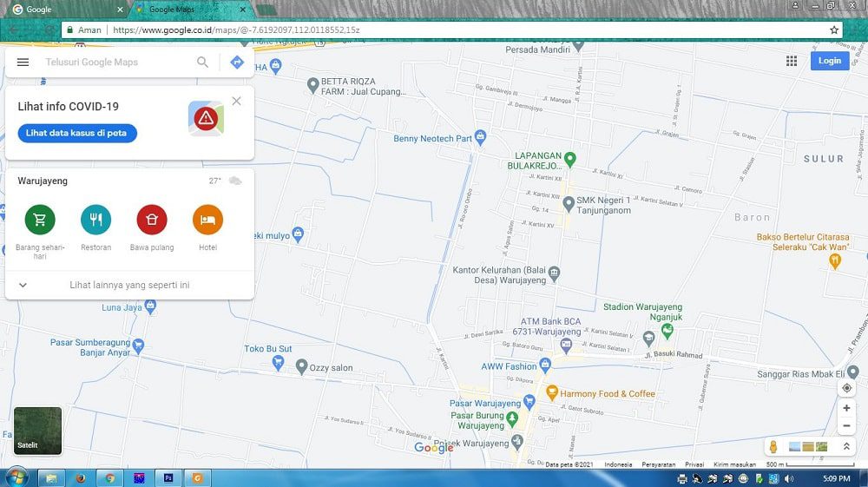Select the Hotel category icon

pyautogui.click(x=207, y=219)
